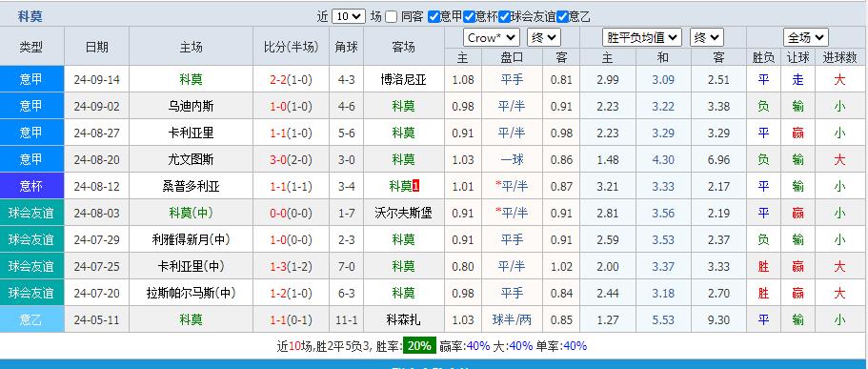Uncheck the 球会友谊 filter checkbox

coord(504,16)
